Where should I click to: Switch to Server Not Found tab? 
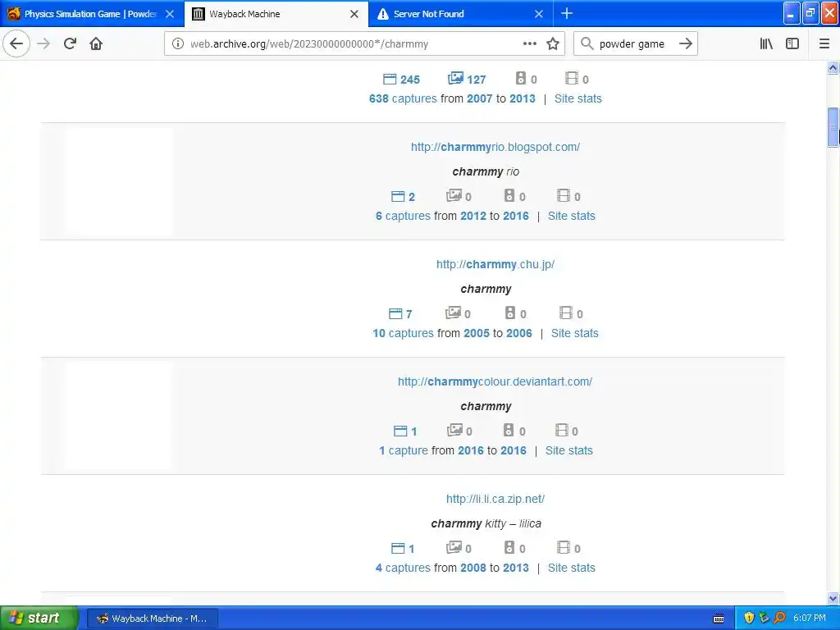point(461,14)
